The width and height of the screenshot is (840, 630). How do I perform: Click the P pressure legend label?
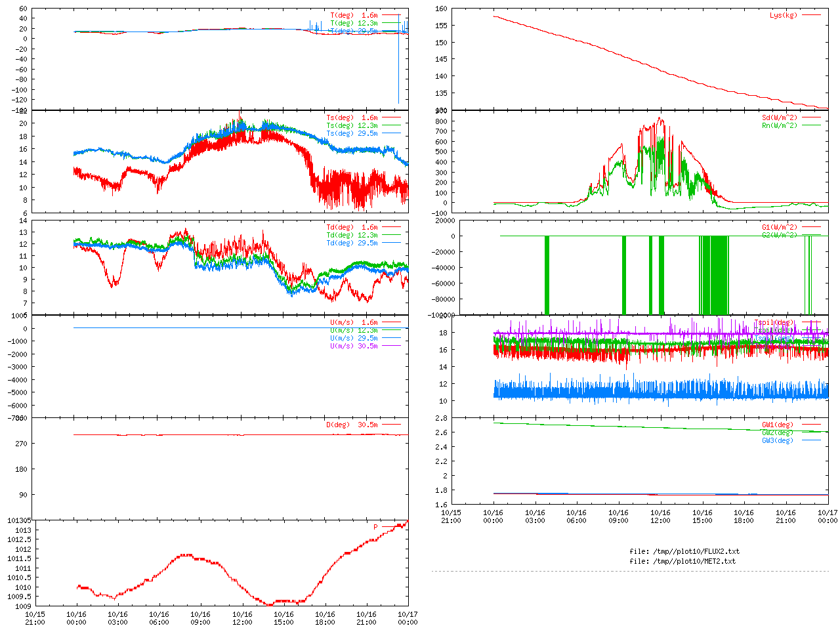375,527
